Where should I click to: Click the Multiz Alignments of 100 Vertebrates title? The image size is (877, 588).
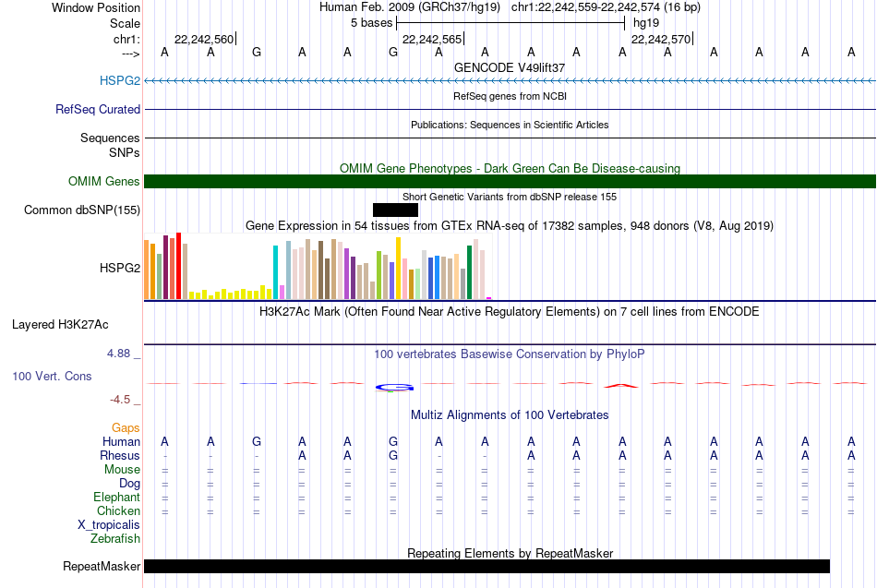[x=510, y=415]
